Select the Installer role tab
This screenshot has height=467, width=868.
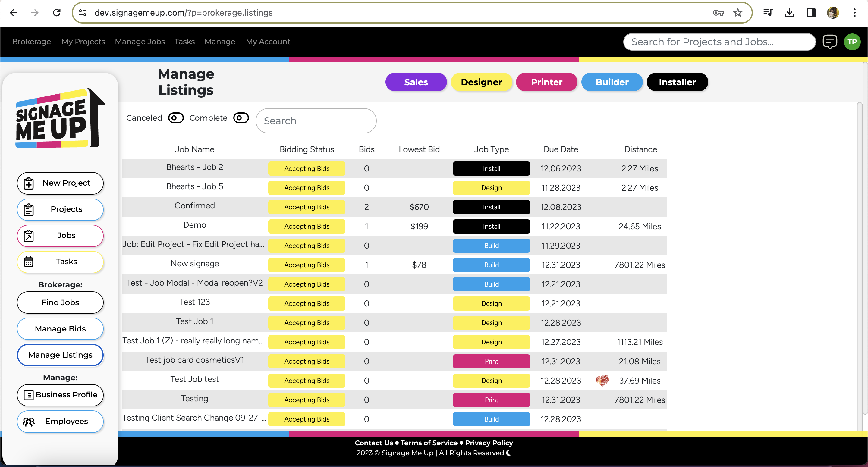tap(677, 82)
